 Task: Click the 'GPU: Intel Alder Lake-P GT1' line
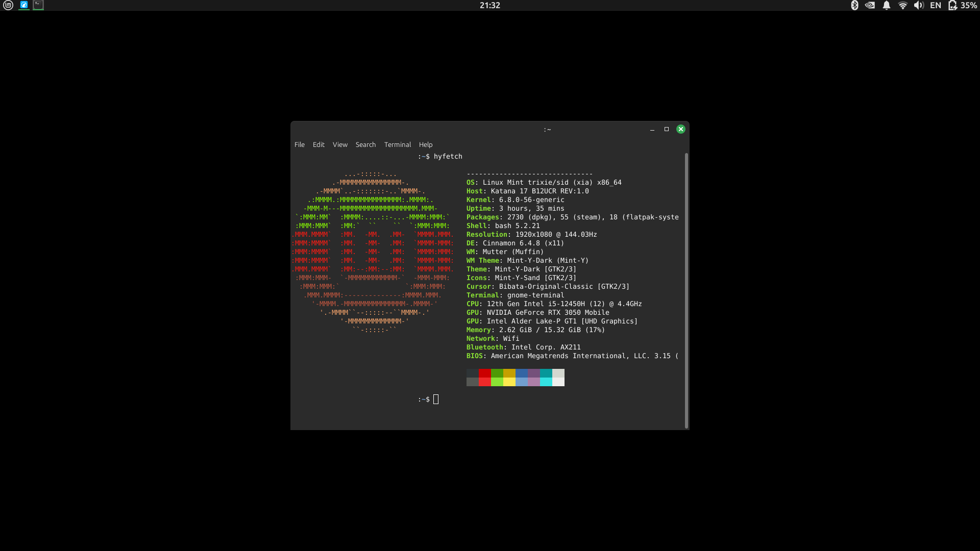click(552, 321)
